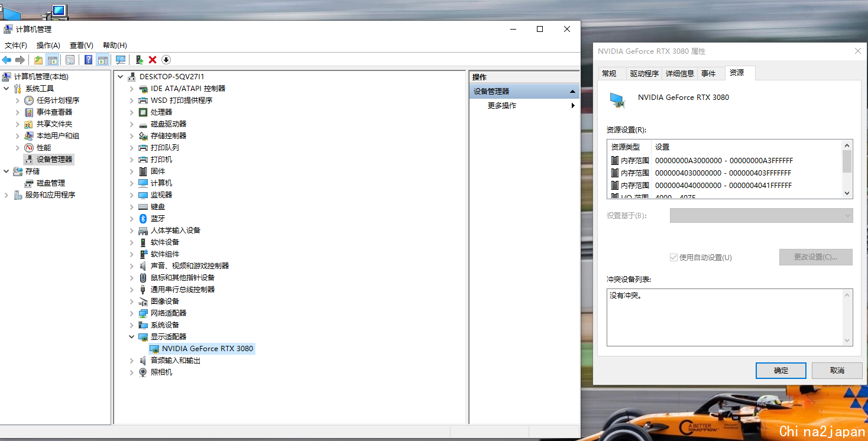Click the update device driver icon
This screenshot has height=441, width=868.
[139, 60]
